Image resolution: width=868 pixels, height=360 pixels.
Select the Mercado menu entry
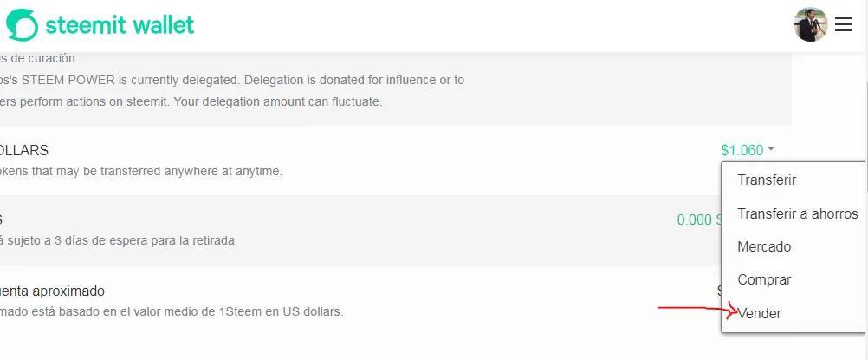[x=763, y=246]
